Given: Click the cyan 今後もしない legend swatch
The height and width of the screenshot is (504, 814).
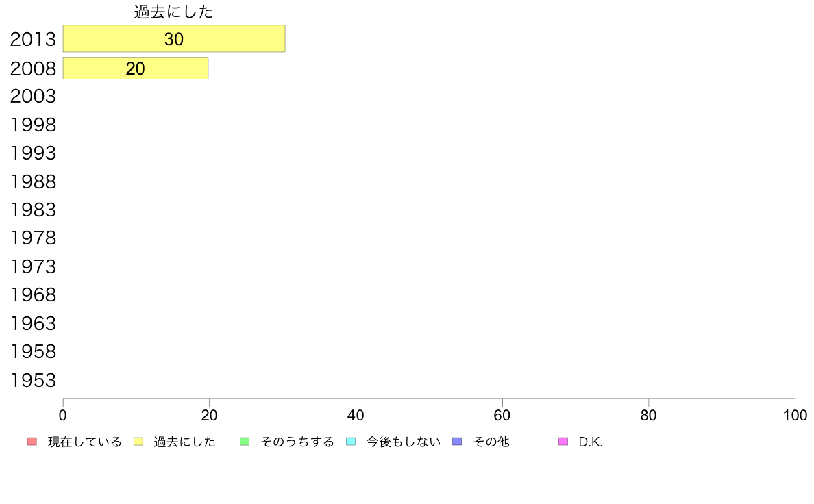Looking at the screenshot, I should pyautogui.click(x=351, y=442).
